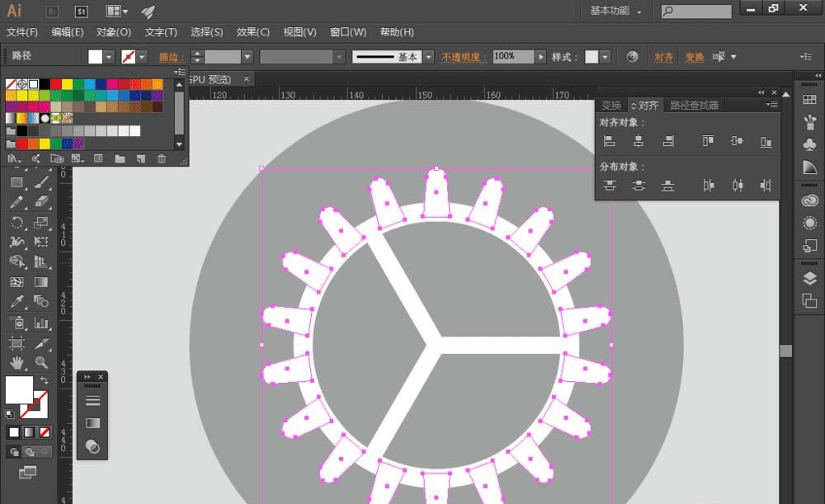Select the Eraser tool
This screenshot has height=504, width=825.
click(41, 203)
